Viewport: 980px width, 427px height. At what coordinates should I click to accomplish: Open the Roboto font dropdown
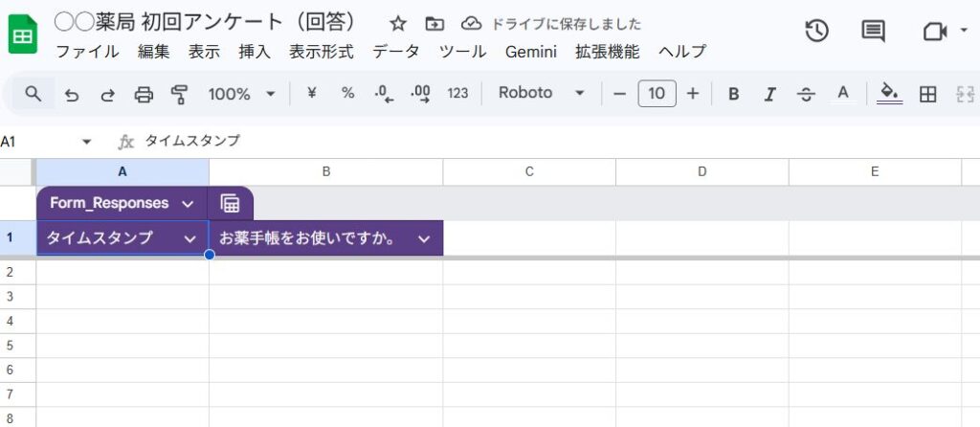point(542,93)
